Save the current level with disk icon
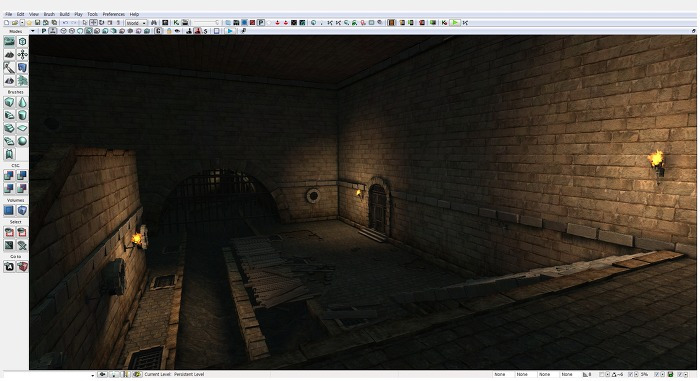Screen dimensions: 700x381 38,22
